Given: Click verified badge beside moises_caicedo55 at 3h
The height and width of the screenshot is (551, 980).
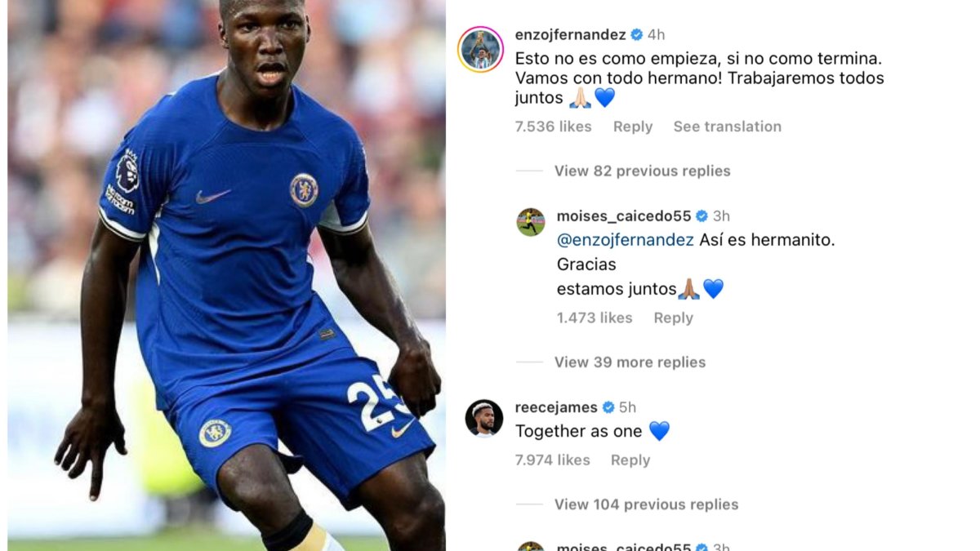Looking at the screenshot, I should 702,216.
